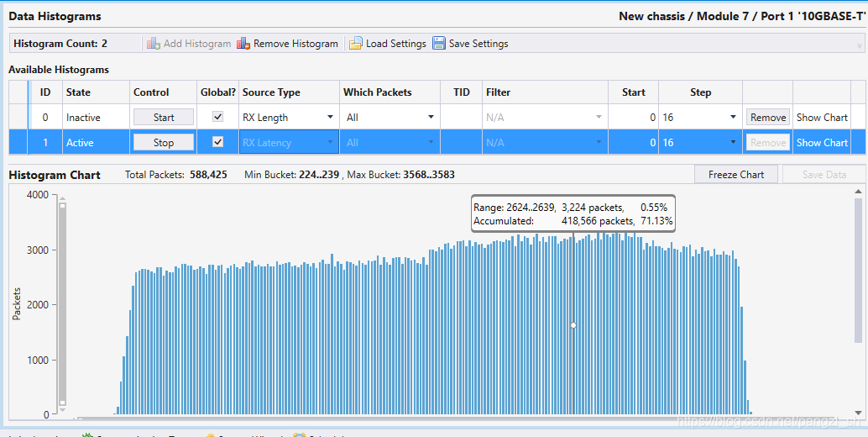
Task: Click bottom handle of Y-axis range slider
Action: pos(63,403)
